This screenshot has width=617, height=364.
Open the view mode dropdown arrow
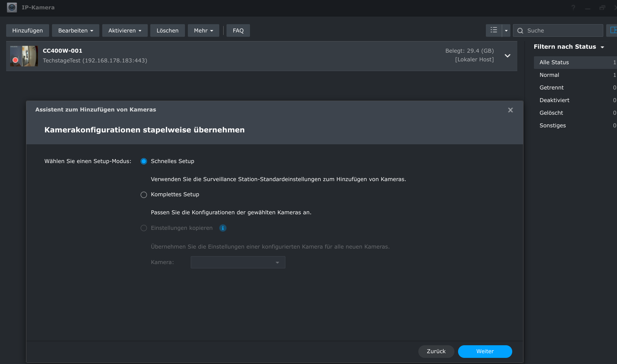pos(506,31)
